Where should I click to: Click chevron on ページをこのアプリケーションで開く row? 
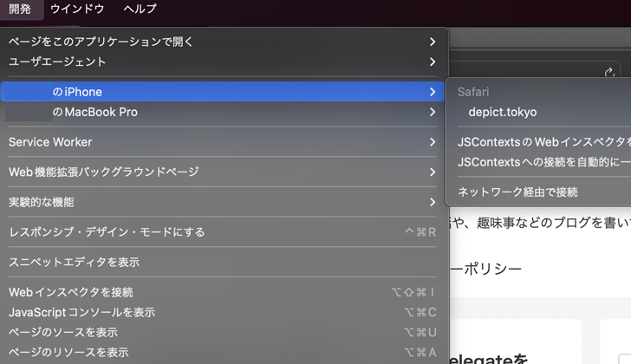[433, 42]
